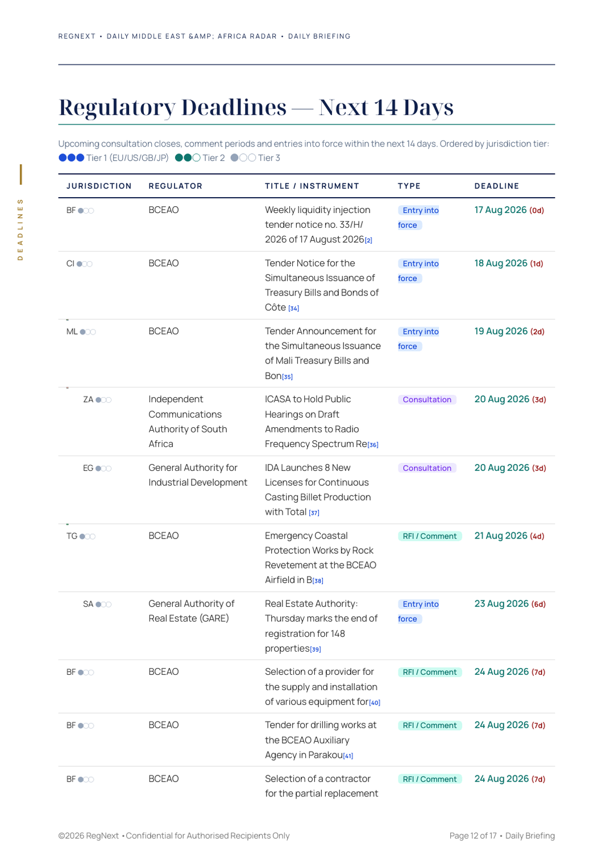Select the TITLE / INSTRUMENT column header
This screenshot has height=868, width=614.
tap(312, 186)
